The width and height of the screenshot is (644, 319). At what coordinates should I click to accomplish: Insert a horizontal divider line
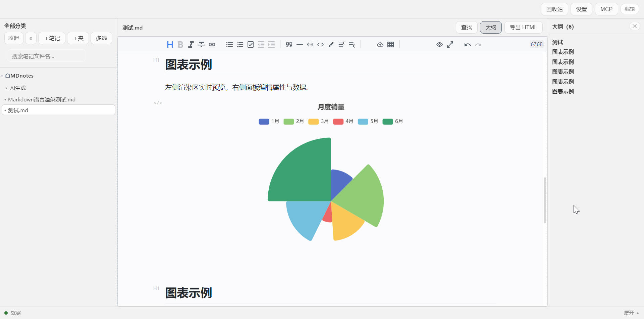[x=300, y=44]
